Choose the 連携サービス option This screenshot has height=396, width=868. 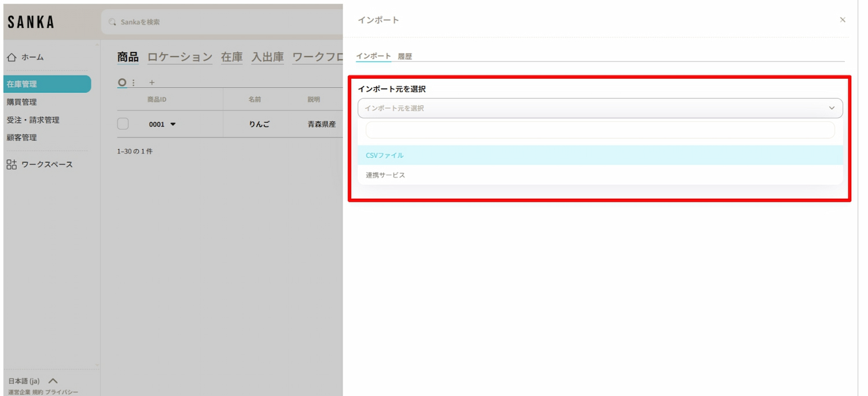[x=385, y=175]
